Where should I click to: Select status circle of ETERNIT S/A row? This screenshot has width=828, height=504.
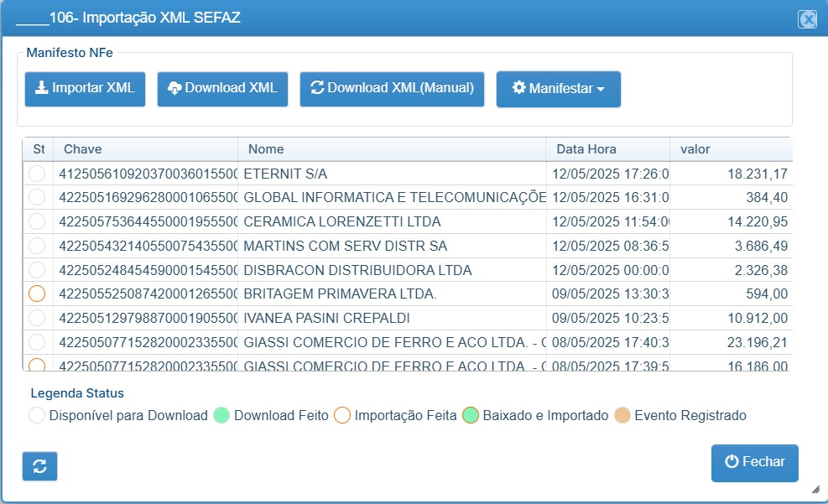coord(37,174)
